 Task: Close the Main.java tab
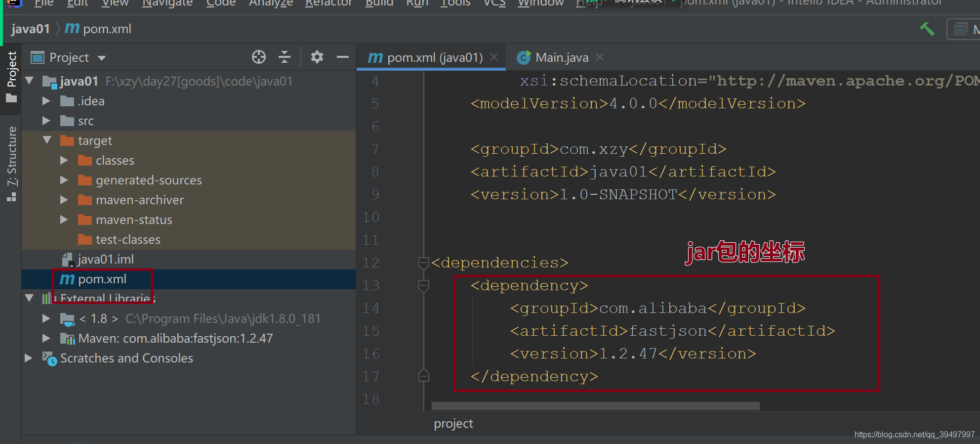(x=600, y=57)
